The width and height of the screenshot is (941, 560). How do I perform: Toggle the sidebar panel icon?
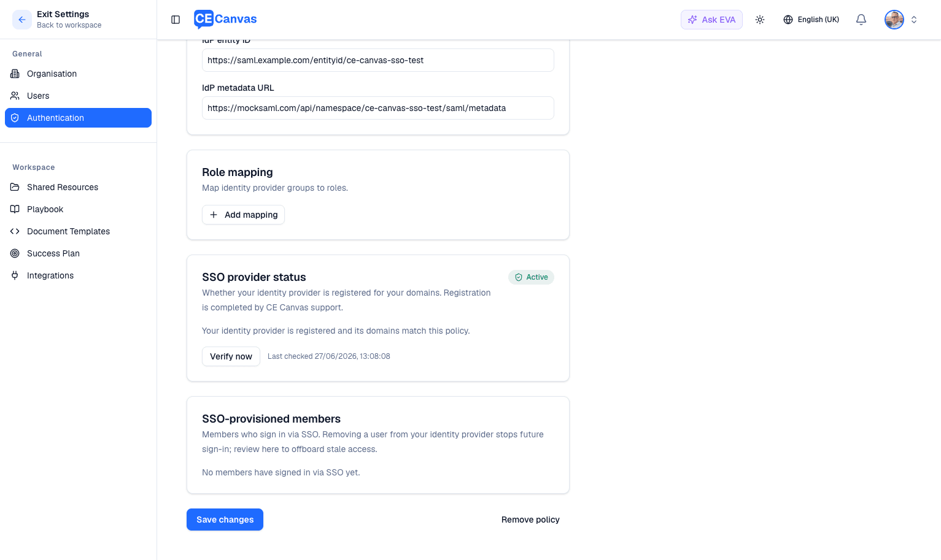pos(176,20)
